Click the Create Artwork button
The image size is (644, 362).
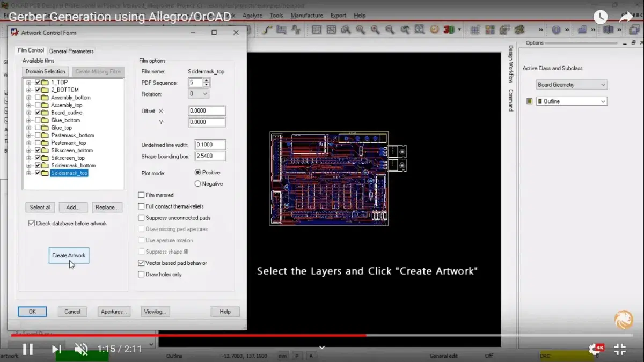pyautogui.click(x=69, y=255)
